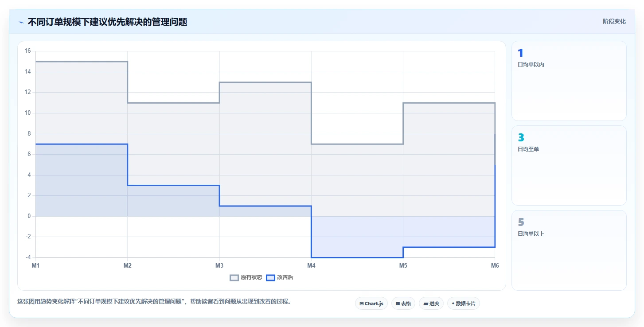This screenshot has width=644, height=327.
Task: Click the 16 y-axis label
Action: pyautogui.click(x=27, y=51)
